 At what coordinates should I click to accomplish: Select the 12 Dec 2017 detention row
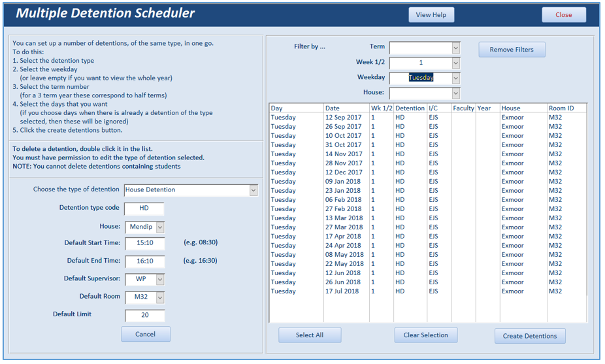428,172
